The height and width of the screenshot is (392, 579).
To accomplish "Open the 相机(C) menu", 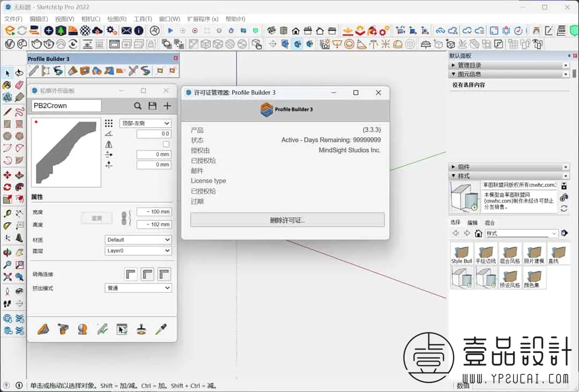I will click(x=91, y=19).
